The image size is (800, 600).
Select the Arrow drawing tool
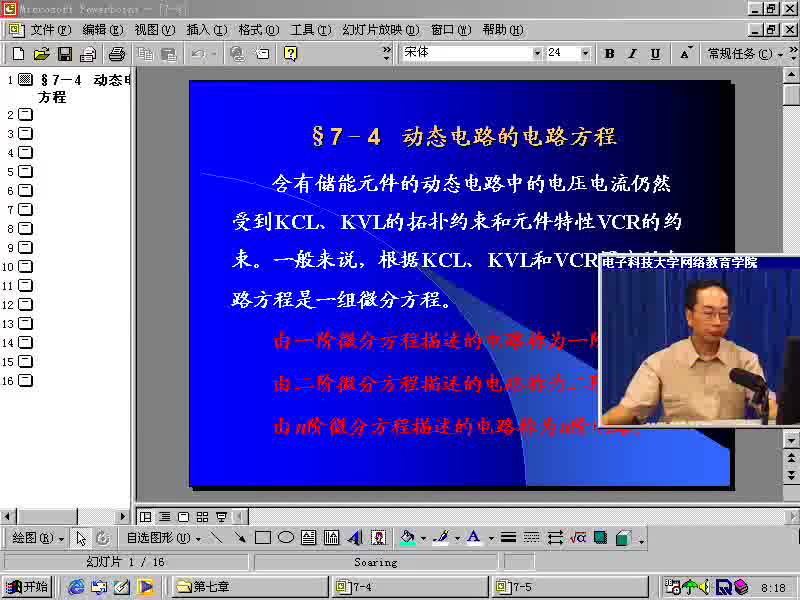click(239, 537)
